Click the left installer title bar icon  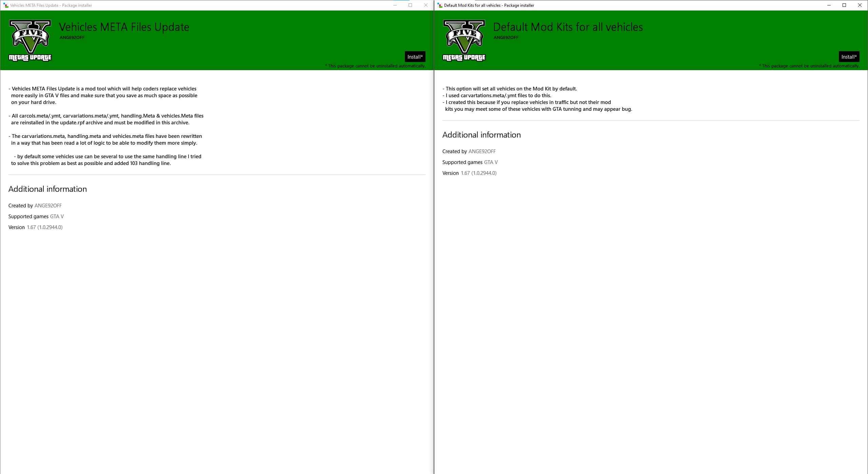[5, 5]
